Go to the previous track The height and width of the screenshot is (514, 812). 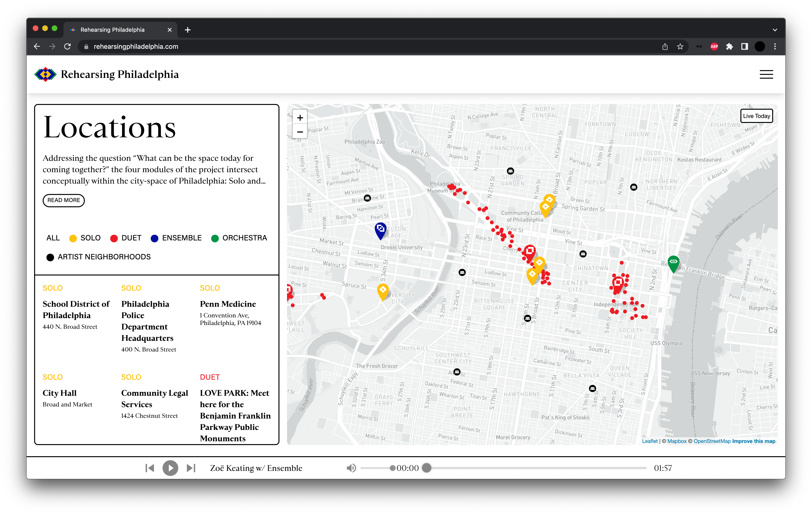(150, 468)
